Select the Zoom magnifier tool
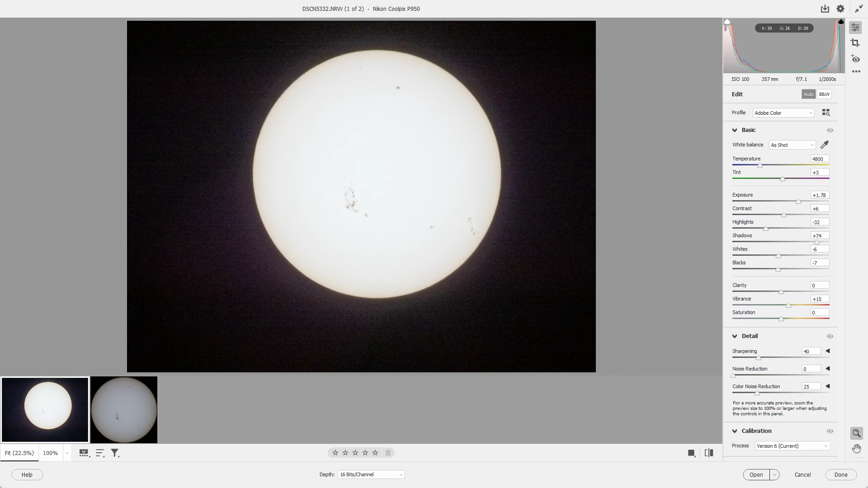Image resolution: width=868 pixels, height=488 pixels. (x=856, y=433)
